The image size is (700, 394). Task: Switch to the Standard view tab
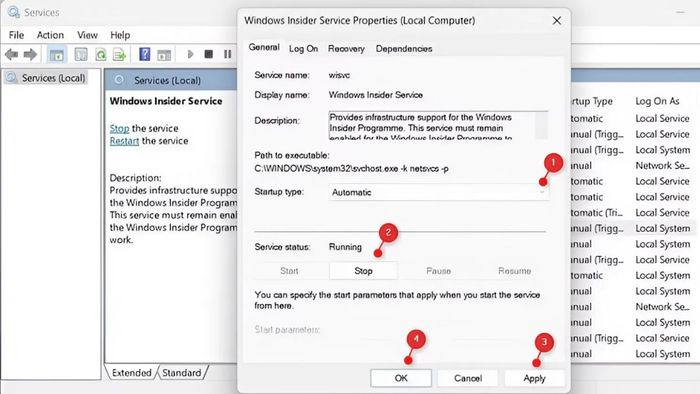pos(181,373)
